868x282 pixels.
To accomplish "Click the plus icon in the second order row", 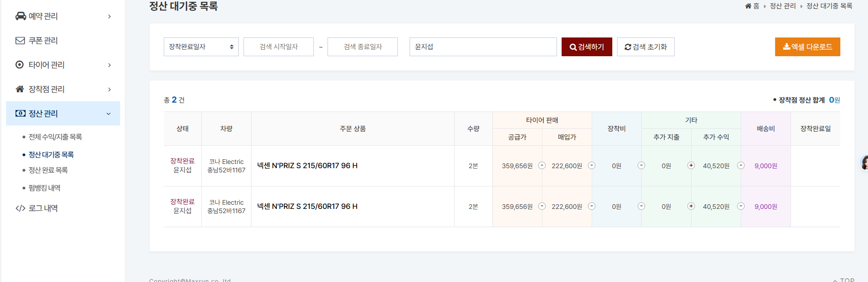I will 691,206.
